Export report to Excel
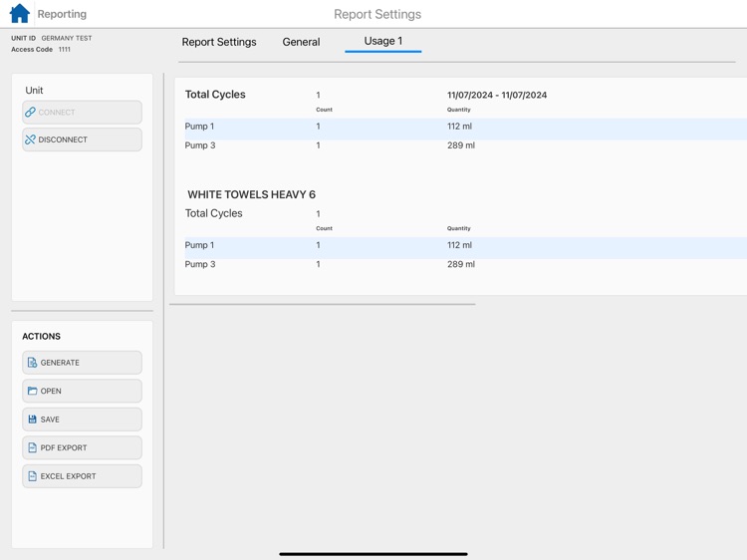 point(82,476)
